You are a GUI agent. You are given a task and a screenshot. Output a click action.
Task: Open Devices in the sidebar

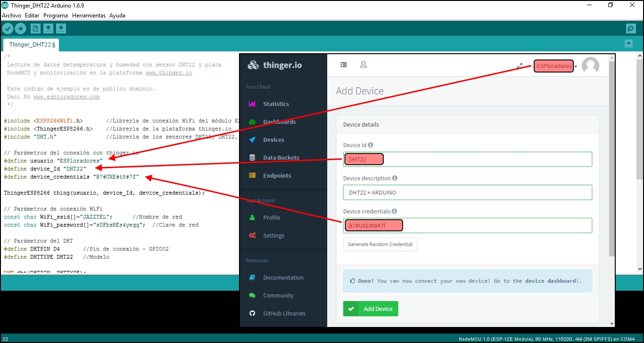[x=273, y=140]
